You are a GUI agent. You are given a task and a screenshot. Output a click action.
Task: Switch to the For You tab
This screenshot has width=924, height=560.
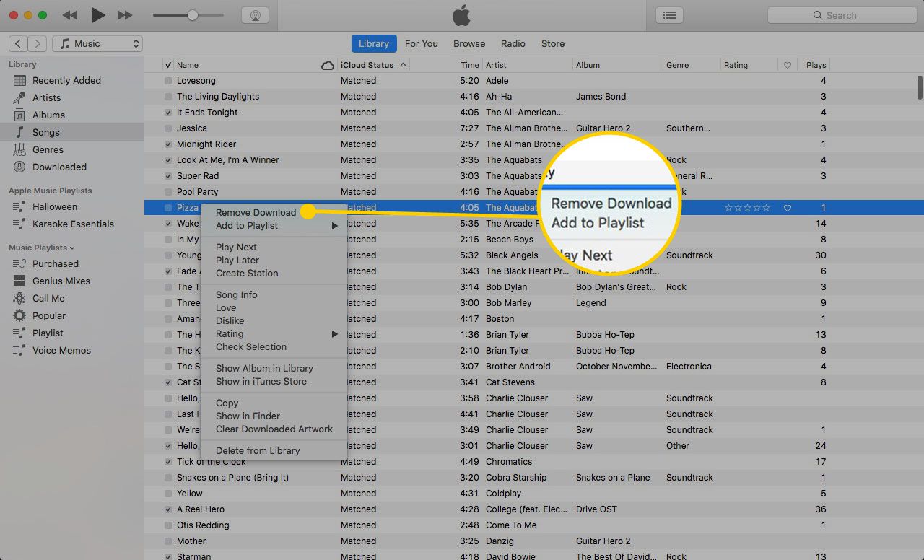pos(422,43)
